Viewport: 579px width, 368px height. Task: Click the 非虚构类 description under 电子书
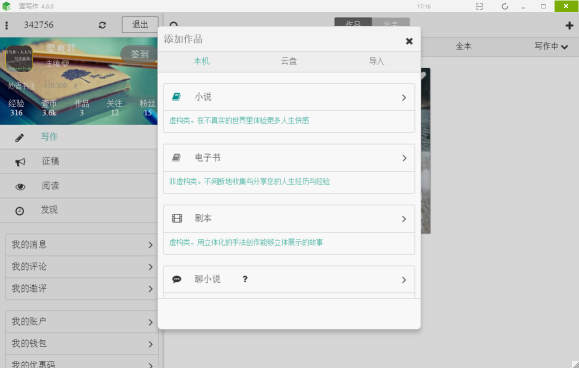pyautogui.click(x=249, y=182)
